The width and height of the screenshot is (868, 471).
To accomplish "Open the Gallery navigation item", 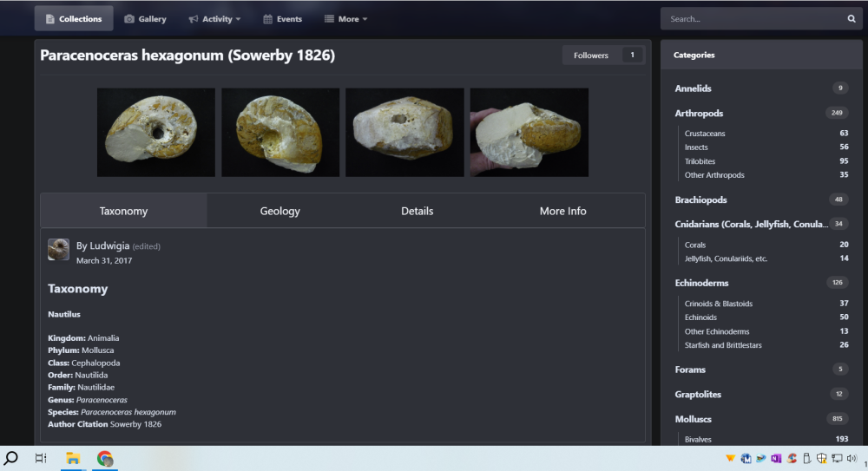I will point(144,18).
